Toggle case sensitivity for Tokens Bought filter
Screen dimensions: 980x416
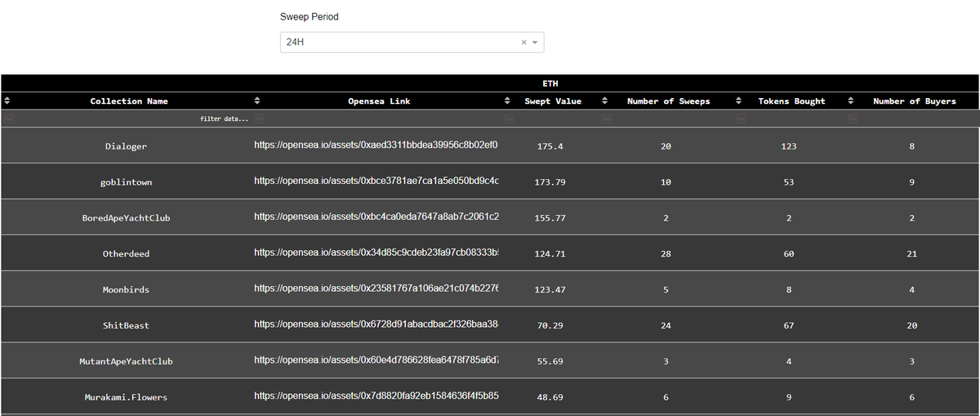pyautogui.click(x=741, y=119)
